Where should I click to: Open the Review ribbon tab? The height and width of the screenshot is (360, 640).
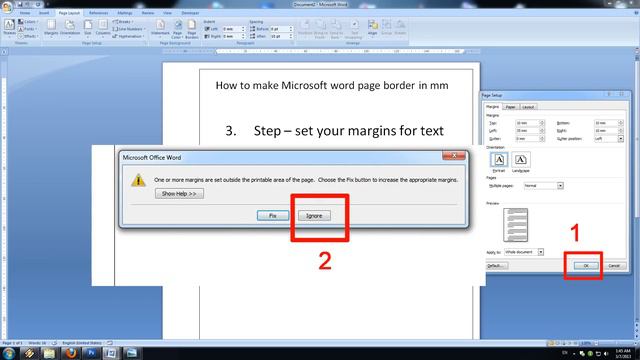(148, 13)
